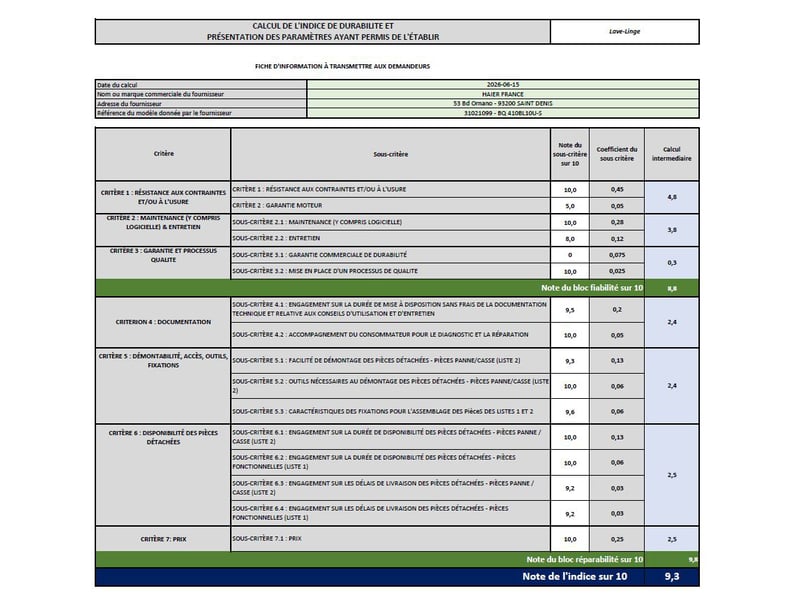Image resolution: width=800 pixels, height=600 pixels.
Task: Select "SOUS-CRITÈRE 4.2 : ACCOMPAGNEMENT DU CONSOMMATEUR" cell
Action: (390, 335)
